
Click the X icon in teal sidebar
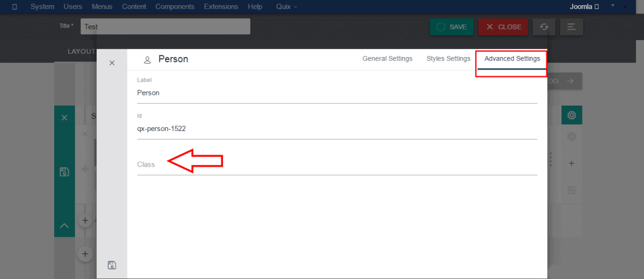(x=64, y=117)
